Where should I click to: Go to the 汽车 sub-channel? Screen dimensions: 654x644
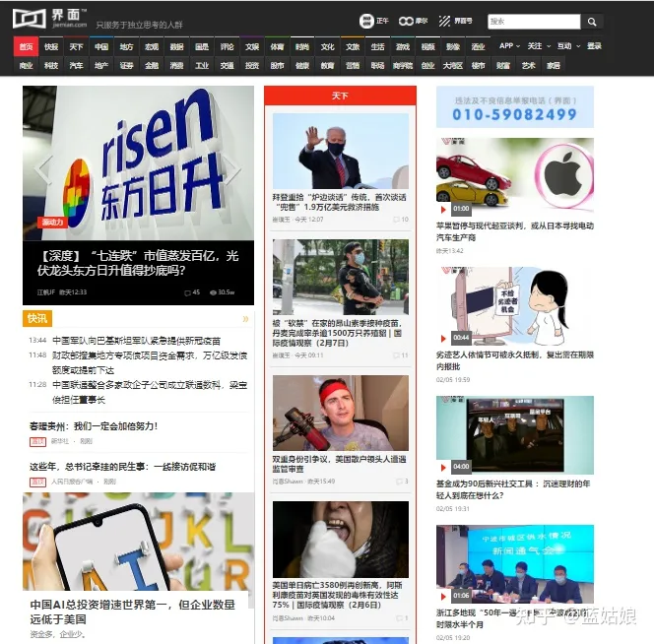click(76, 66)
